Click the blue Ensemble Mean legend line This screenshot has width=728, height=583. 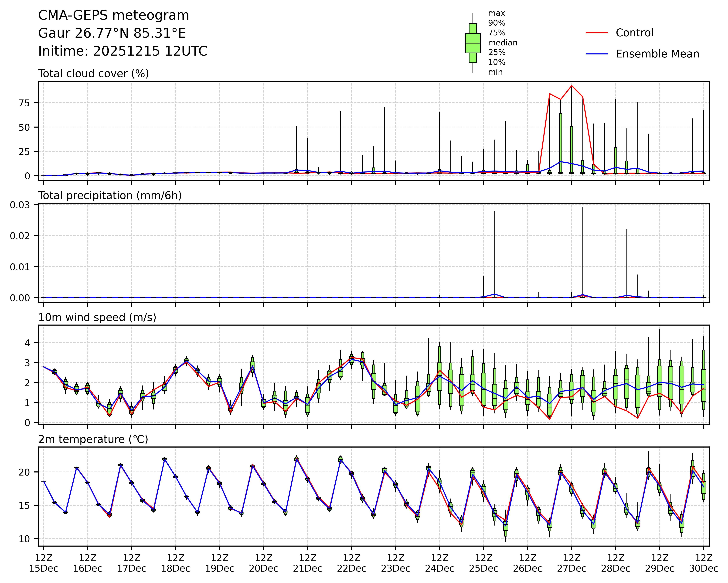[x=596, y=54]
